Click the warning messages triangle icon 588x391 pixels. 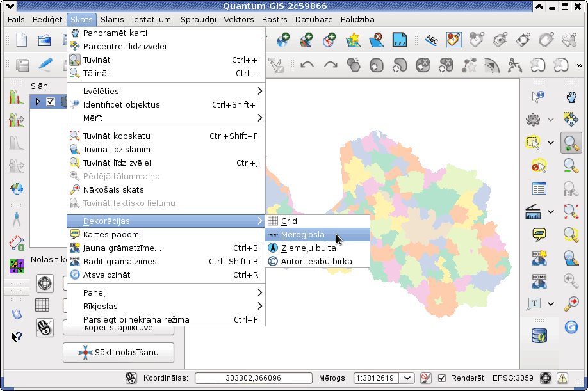click(x=562, y=378)
